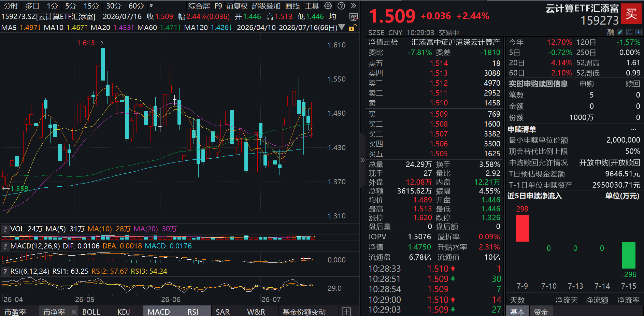Screen dimensions: 644x316
Task: Open chart settings gear icon
Action: tap(328, 6)
